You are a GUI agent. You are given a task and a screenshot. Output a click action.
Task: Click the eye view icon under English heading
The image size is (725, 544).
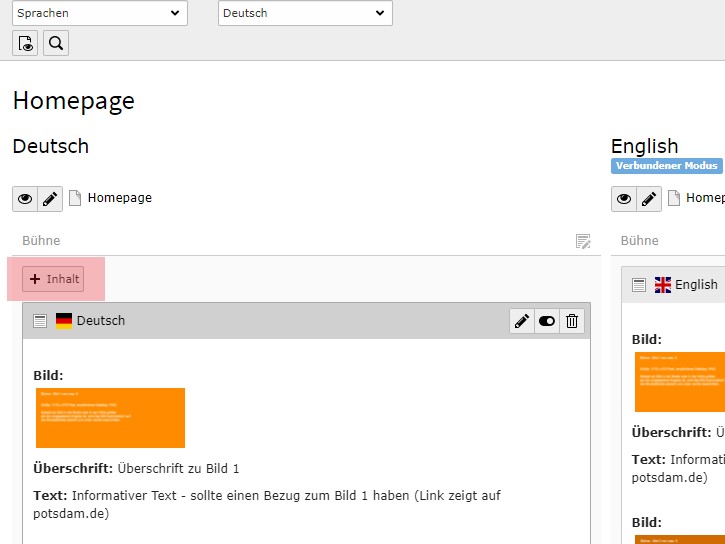pyautogui.click(x=624, y=198)
